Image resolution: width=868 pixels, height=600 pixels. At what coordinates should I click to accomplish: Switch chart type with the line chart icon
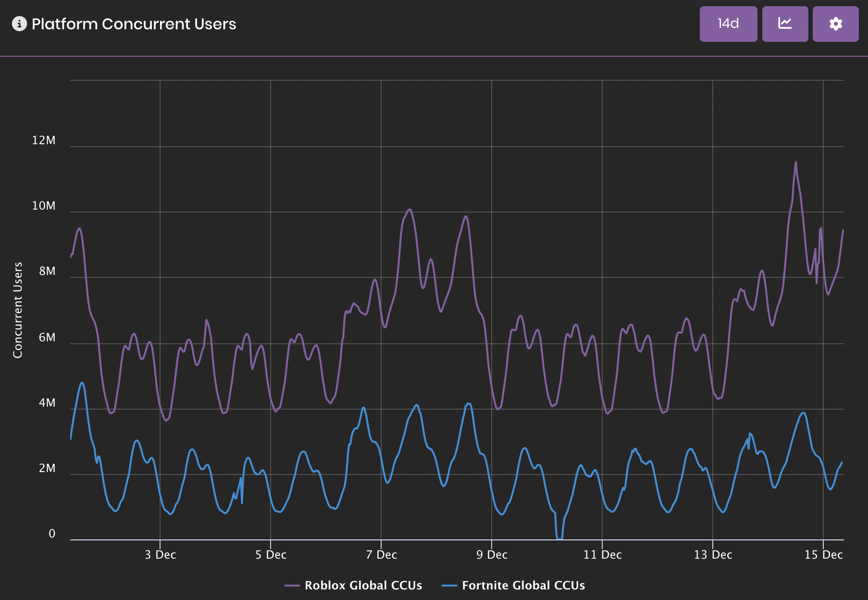pyautogui.click(x=785, y=24)
